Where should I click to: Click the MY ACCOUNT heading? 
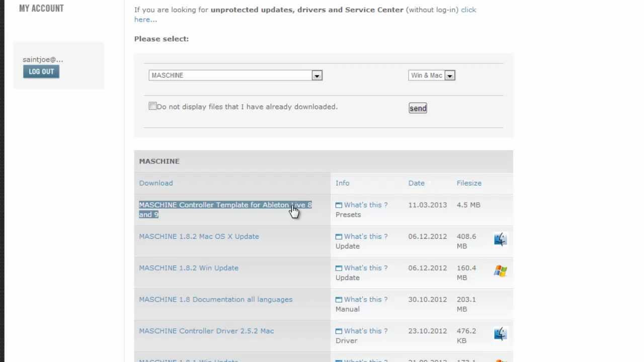41,8
